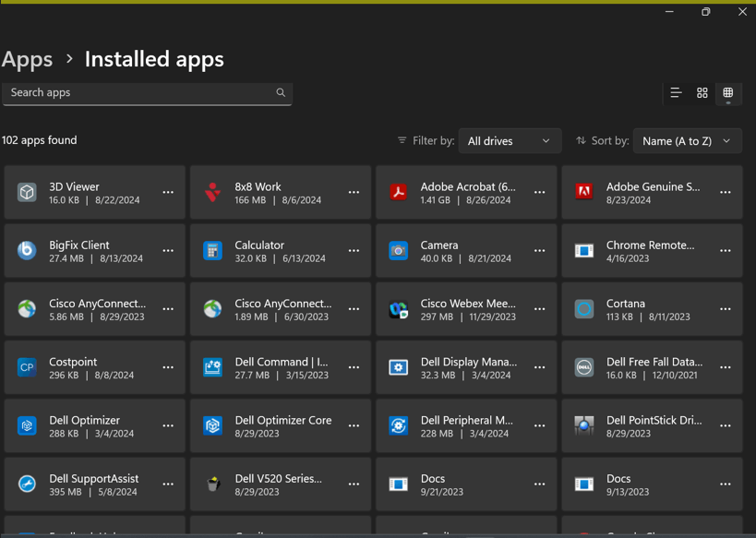756x538 pixels.
Task: Click the Costpoint app icon
Action: coord(27,367)
